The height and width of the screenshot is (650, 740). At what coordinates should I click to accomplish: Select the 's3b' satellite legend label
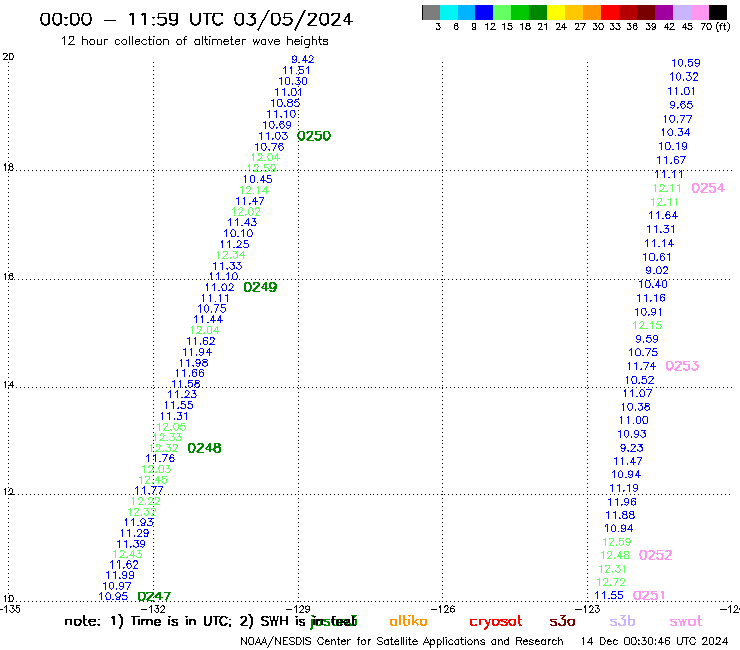pos(622,621)
